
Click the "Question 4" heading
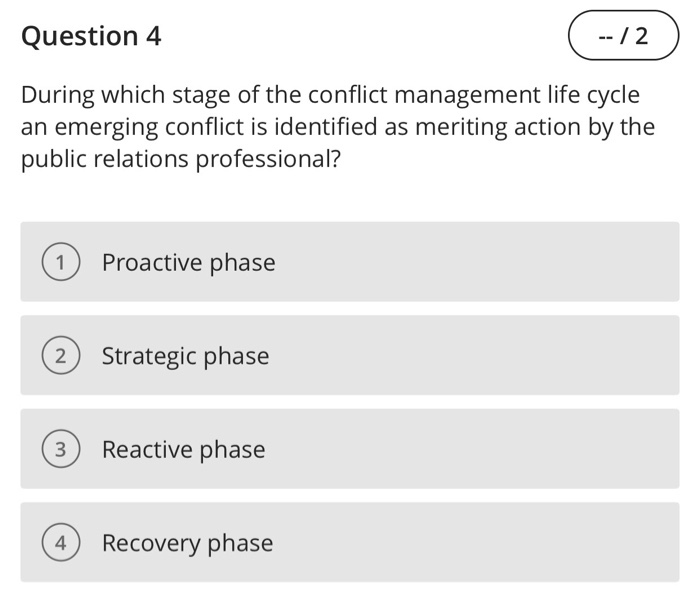91,37
